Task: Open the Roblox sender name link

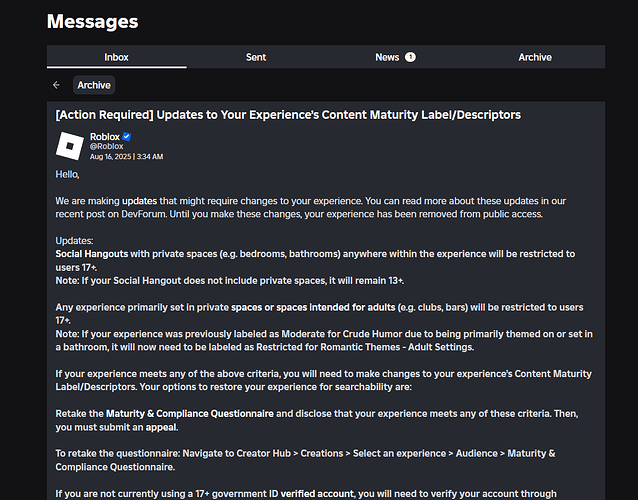Action: coord(105,137)
